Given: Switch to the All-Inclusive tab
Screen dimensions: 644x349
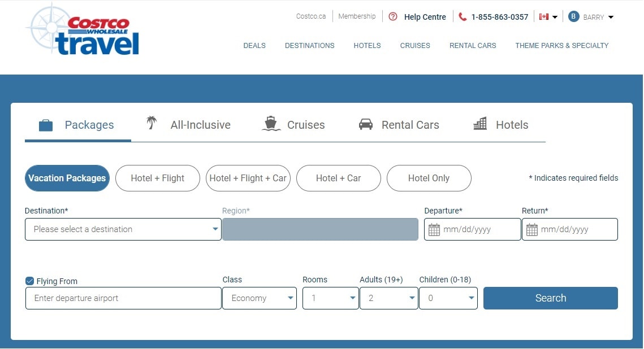Looking at the screenshot, I should point(188,125).
